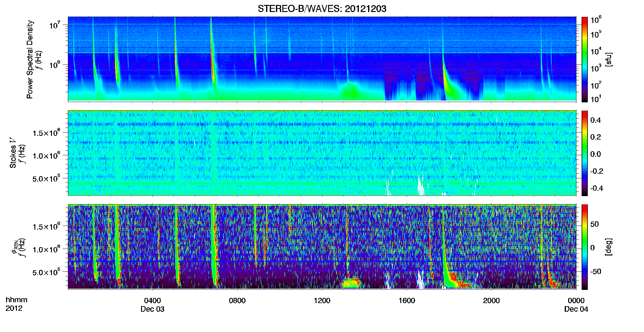Image resolution: width=644 pixels, height=332 pixels.
Task: Click the 10^3 label on the sfu color bar
Action: [596, 68]
